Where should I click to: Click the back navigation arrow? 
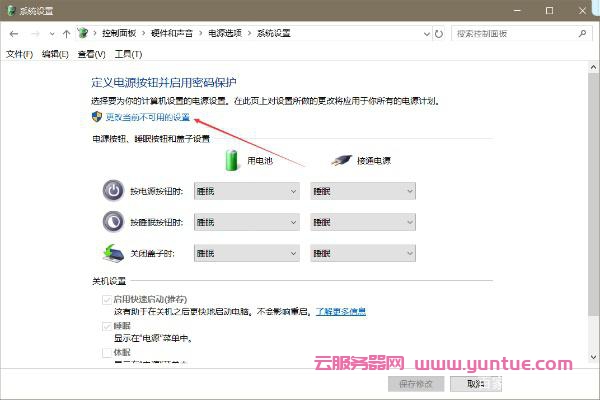[x=13, y=33]
